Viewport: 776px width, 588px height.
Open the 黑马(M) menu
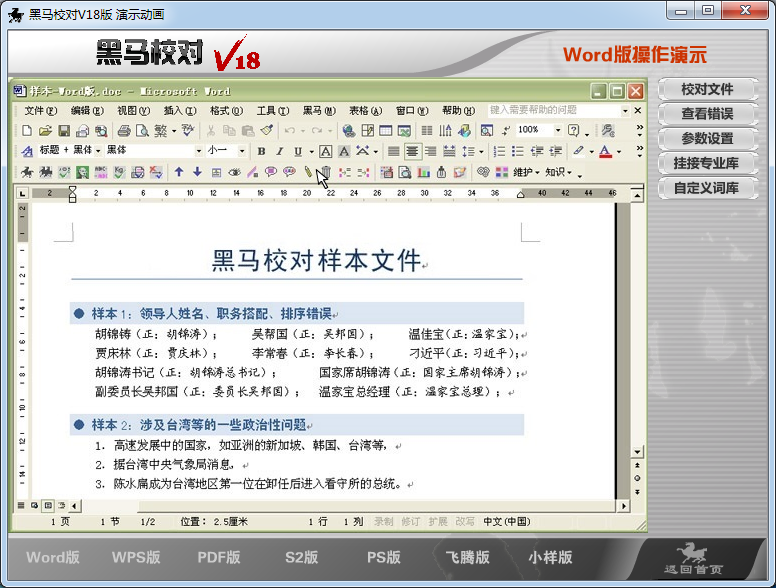(319, 110)
